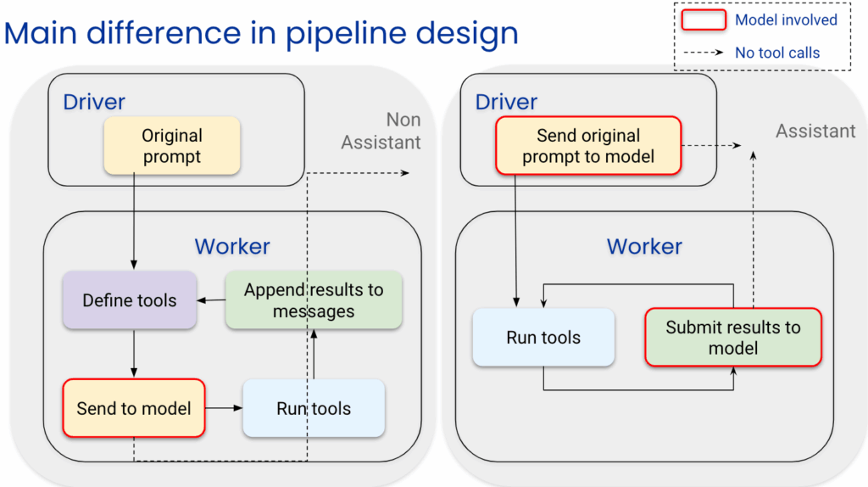Select Driver heading above Send original prompt box

click(x=506, y=102)
